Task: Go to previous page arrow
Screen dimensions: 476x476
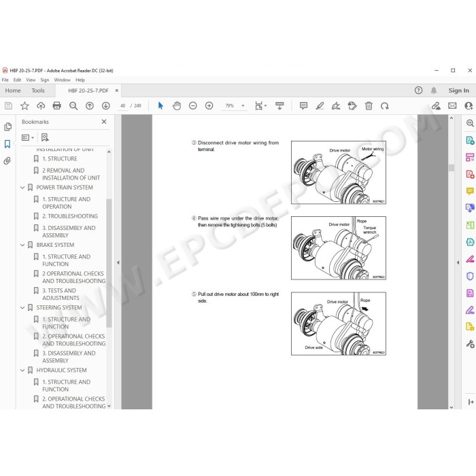Action: [x=90, y=105]
